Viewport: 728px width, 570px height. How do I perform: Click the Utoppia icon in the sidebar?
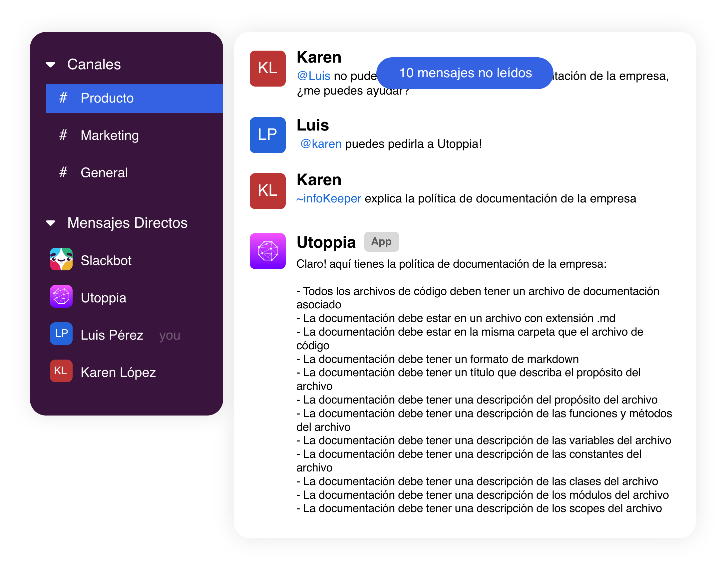(x=61, y=296)
